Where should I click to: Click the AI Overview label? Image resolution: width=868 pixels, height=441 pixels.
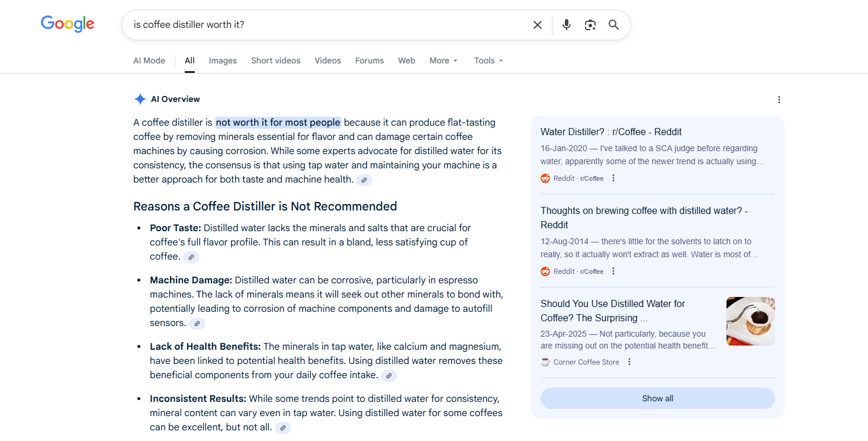click(x=175, y=99)
